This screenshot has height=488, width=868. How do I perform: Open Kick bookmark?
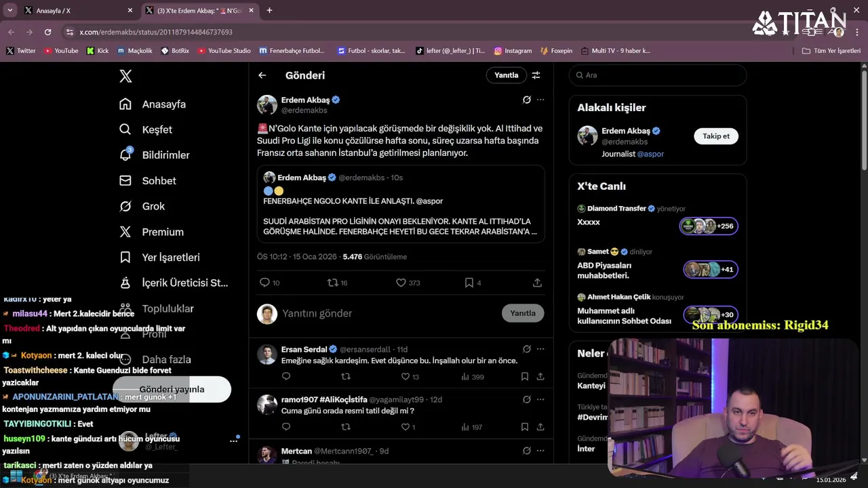(98, 51)
